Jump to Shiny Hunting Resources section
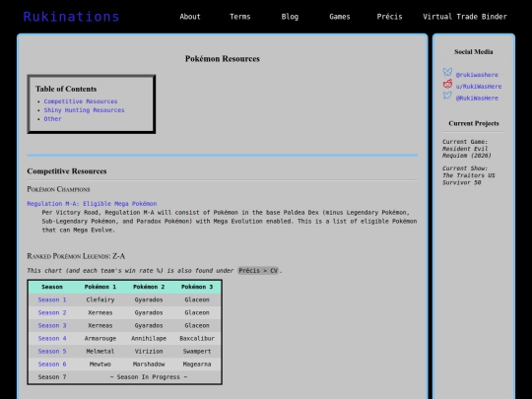 coord(84,110)
